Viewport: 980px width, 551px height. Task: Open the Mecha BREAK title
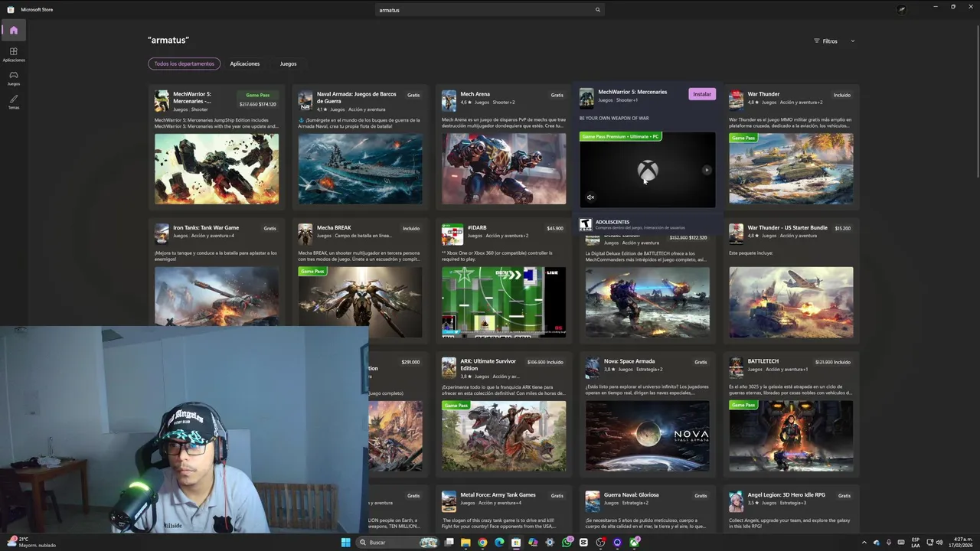pyautogui.click(x=334, y=227)
